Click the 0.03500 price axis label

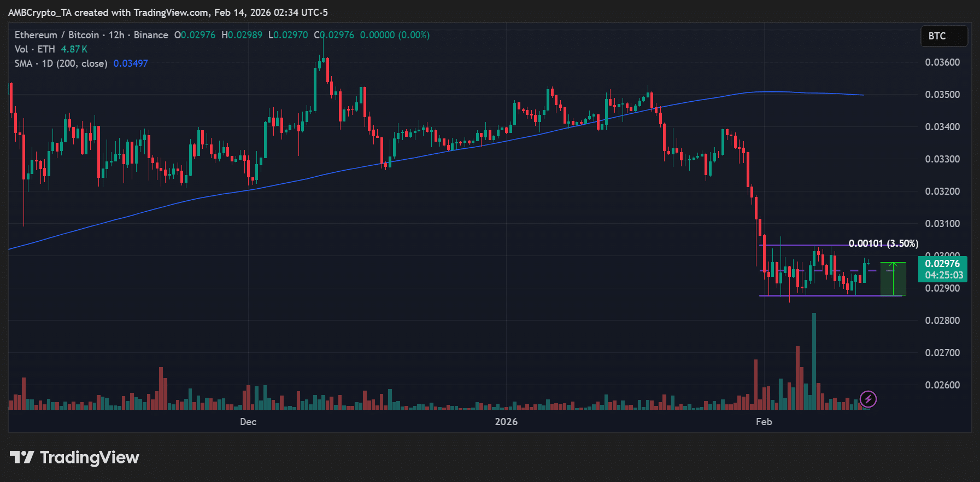942,95
